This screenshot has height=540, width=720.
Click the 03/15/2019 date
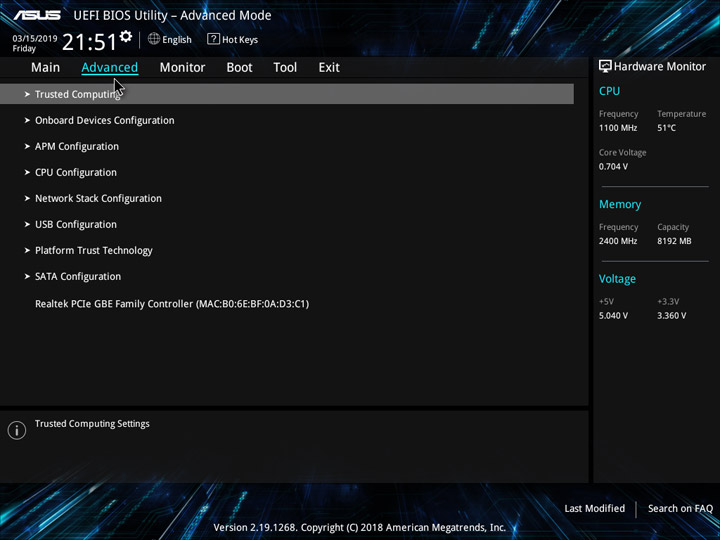click(35, 39)
